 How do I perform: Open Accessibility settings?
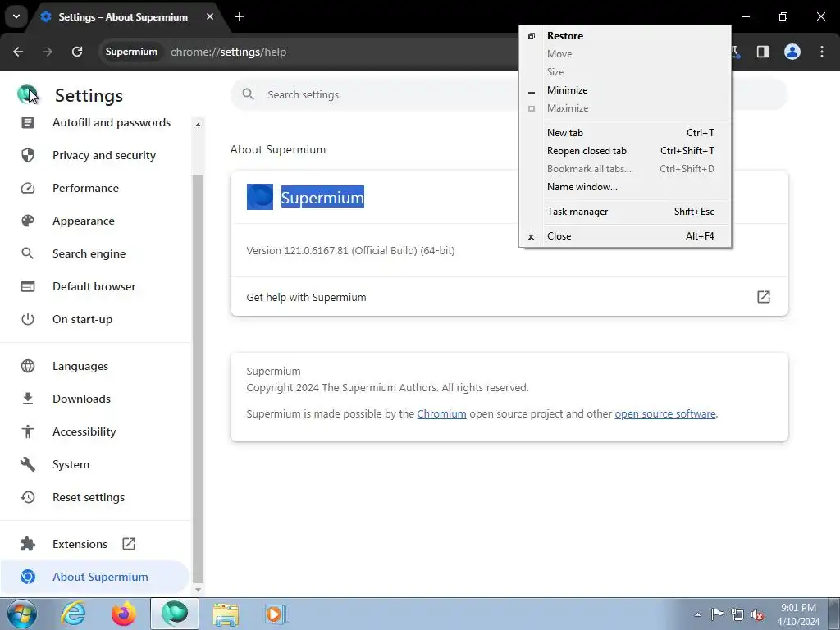click(x=95, y=431)
